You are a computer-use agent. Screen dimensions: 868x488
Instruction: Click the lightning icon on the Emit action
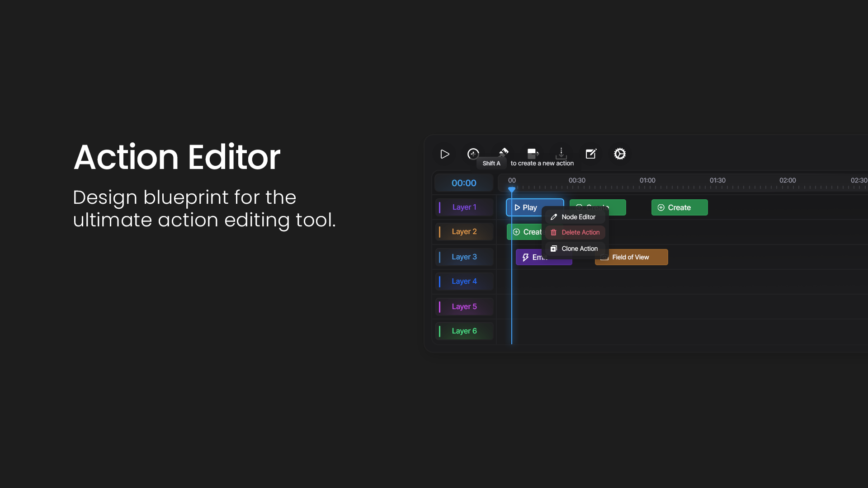click(x=525, y=257)
